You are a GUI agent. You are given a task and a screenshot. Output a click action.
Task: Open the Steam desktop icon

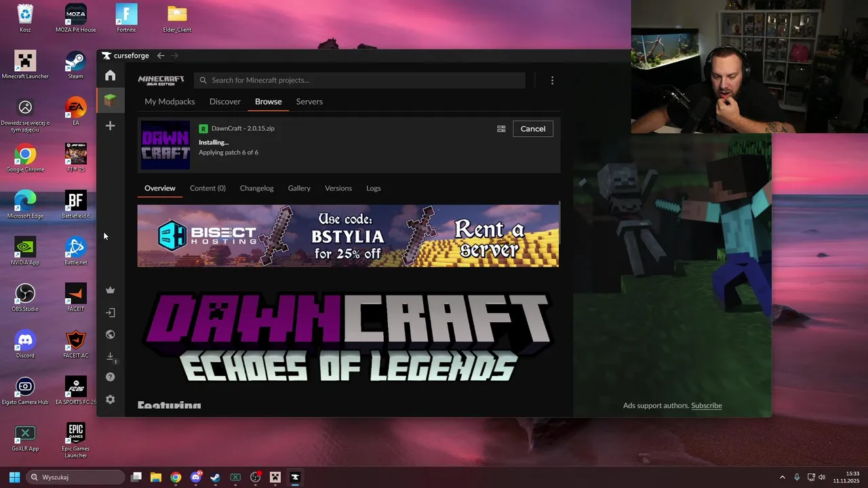(76, 65)
